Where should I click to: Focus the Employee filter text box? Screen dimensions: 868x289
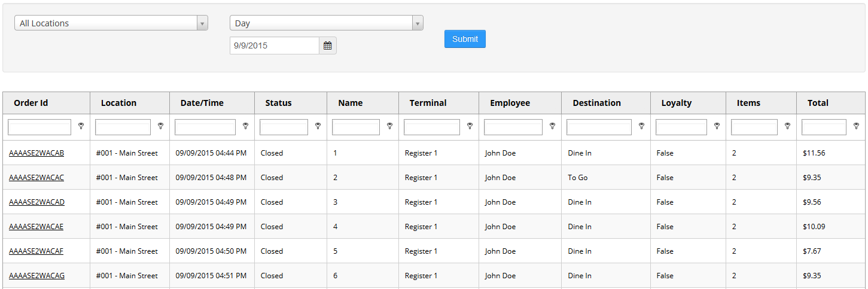[x=513, y=127]
